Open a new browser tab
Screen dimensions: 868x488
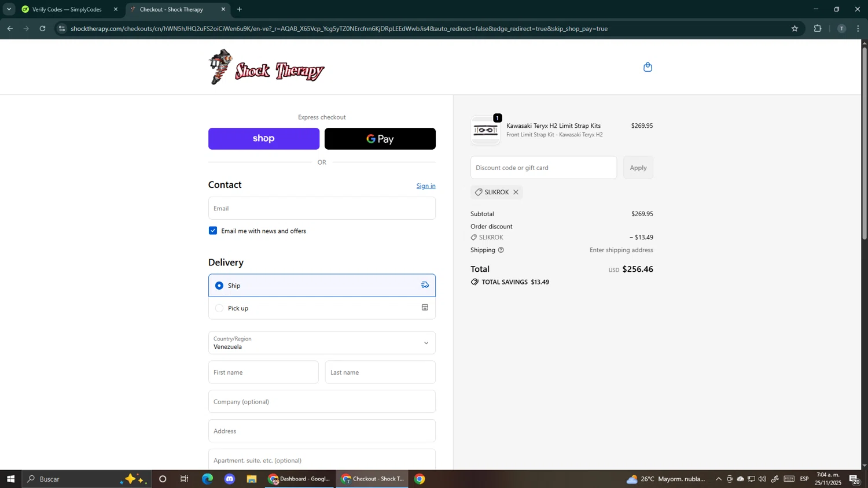(240, 9)
